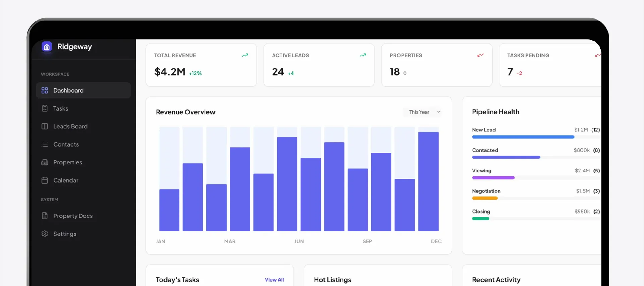Click the September revenue bar
The height and width of the screenshot is (286, 644).
358,200
